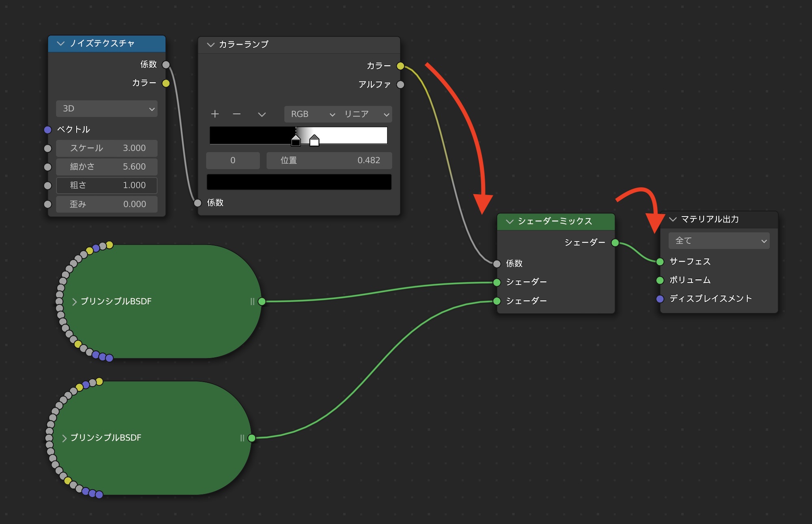This screenshot has width=812, height=524.
Task: Click the スケール value field
Action: click(x=107, y=148)
